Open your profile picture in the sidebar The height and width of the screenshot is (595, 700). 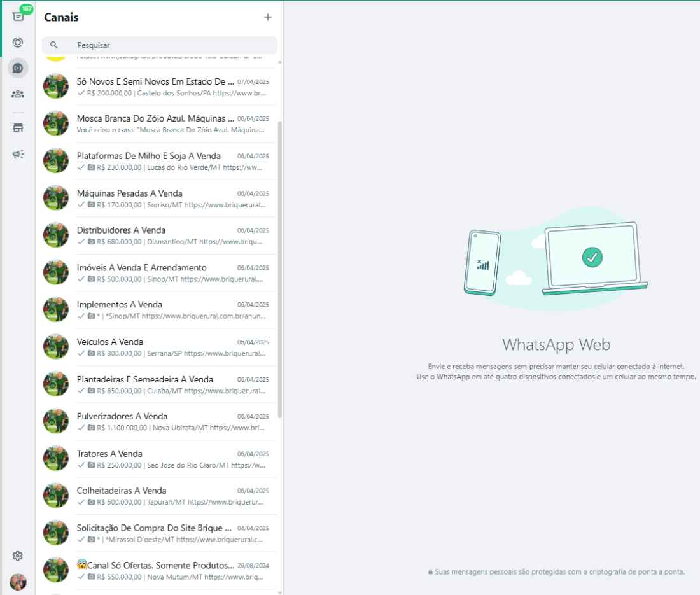[18, 582]
